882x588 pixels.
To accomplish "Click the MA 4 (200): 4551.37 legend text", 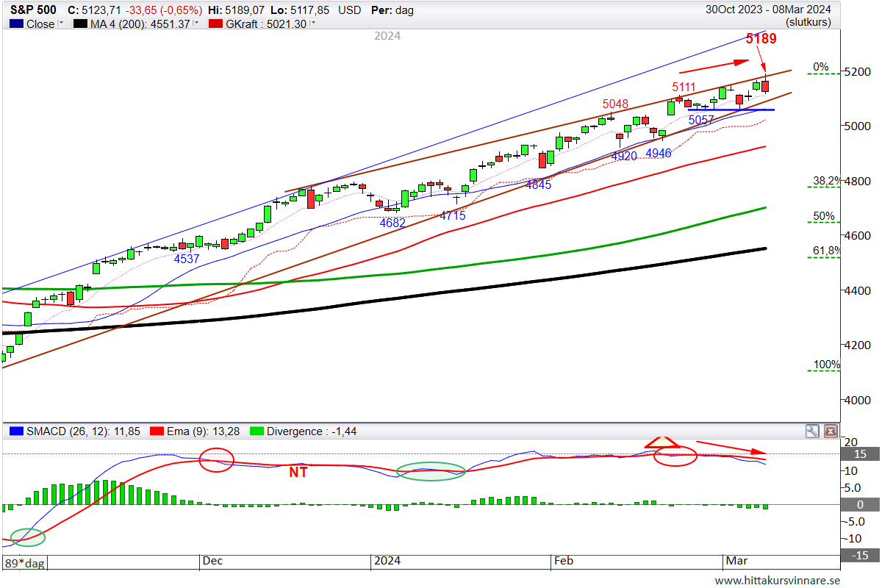I will click(140, 24).
